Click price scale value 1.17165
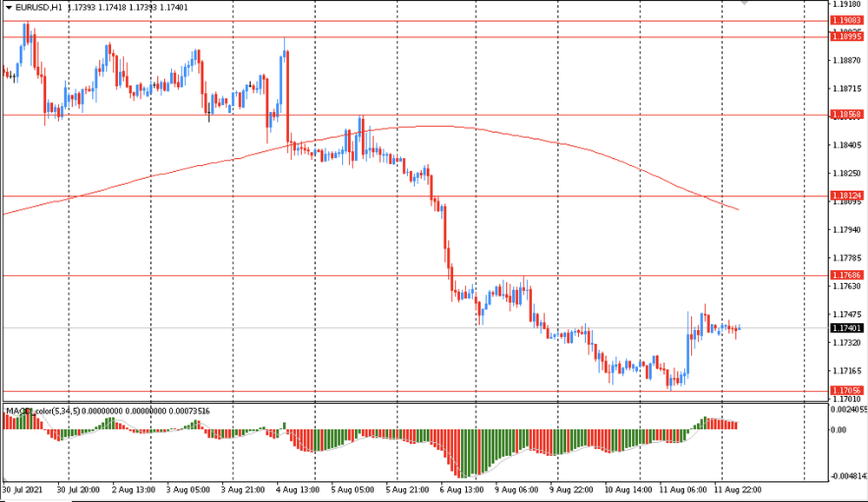 (x=847, y=371)
